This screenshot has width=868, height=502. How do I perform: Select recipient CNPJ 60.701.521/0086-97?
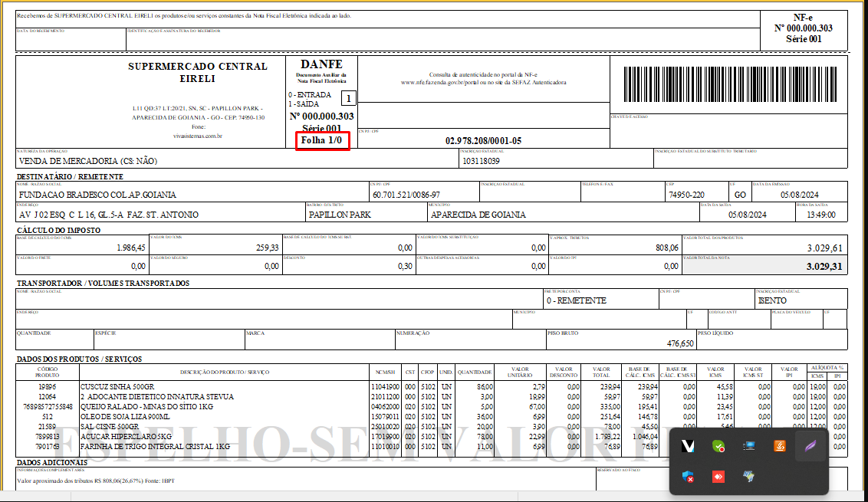(406, 195)
